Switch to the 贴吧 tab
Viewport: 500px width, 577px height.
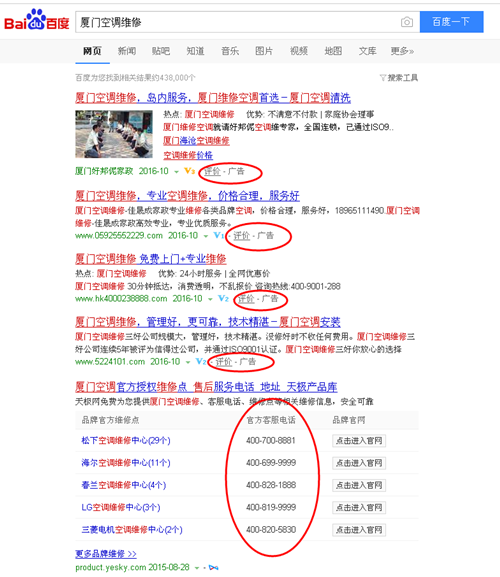point(161,51)
